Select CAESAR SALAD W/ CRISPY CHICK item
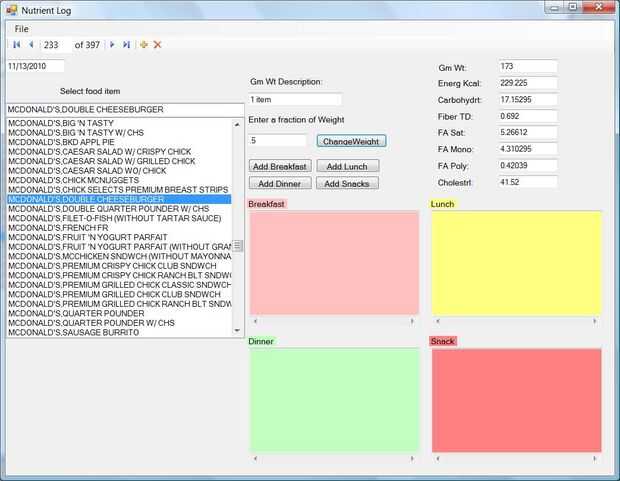 (119, 152)
